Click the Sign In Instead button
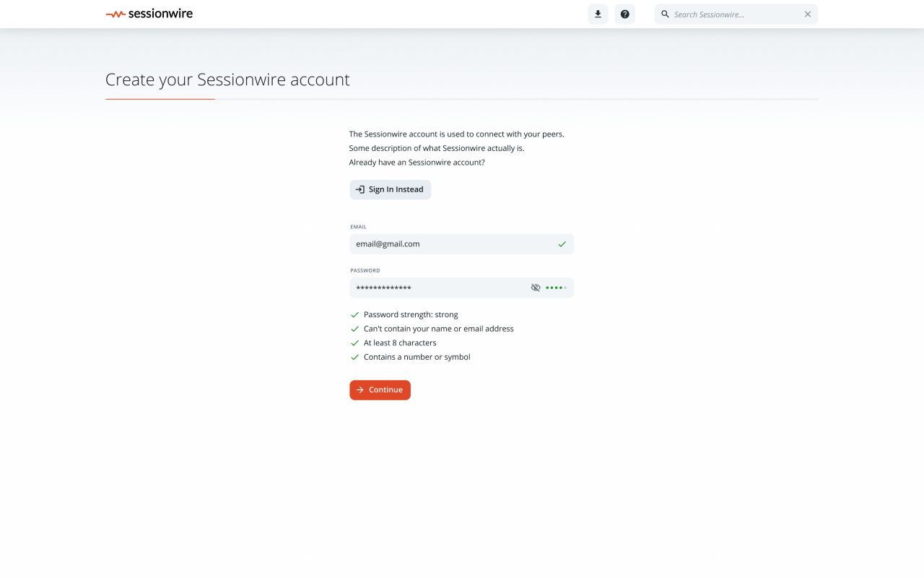This screenshot has width=924, height=578. click(x=390, y=189)
